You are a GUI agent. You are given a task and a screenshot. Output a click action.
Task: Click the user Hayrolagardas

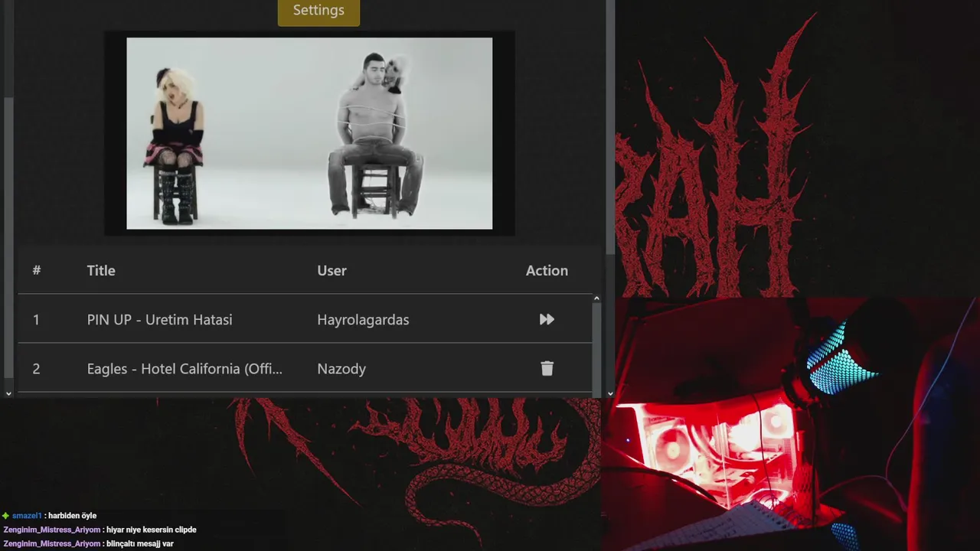[363, 319]
